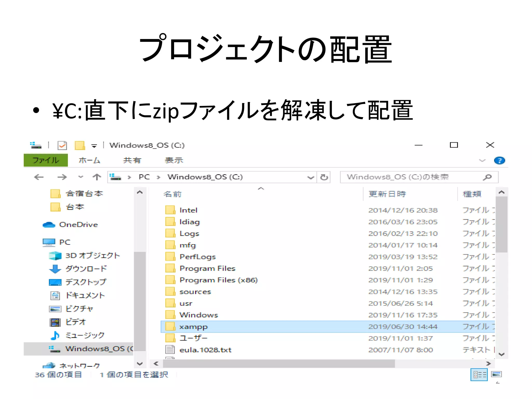Select the xampp folder
Viewport: 532px width, 399px height.
(194, 327)
